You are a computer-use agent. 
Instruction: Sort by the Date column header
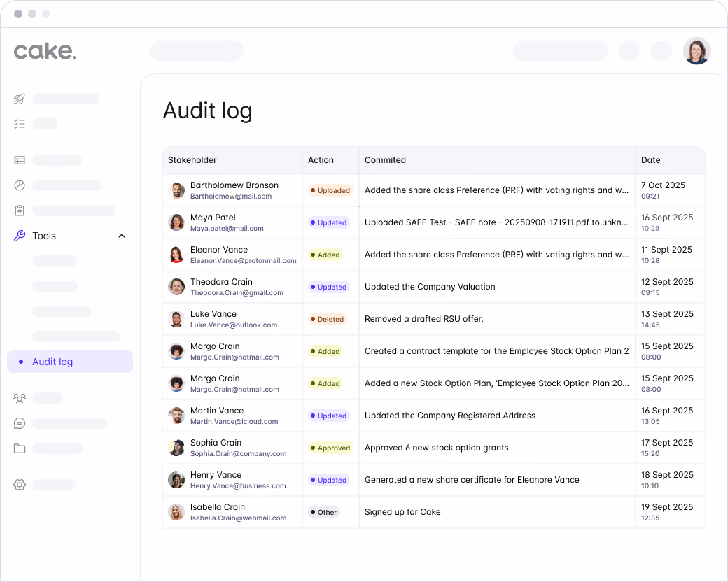coord(650,160)
